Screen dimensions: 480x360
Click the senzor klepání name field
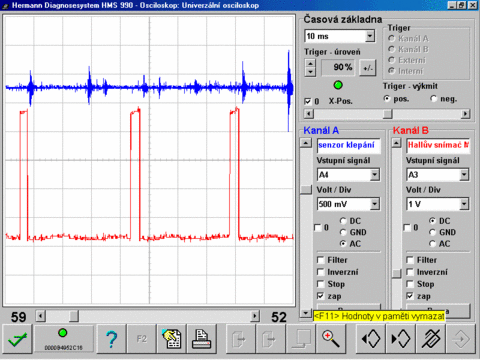click(348, 145)
